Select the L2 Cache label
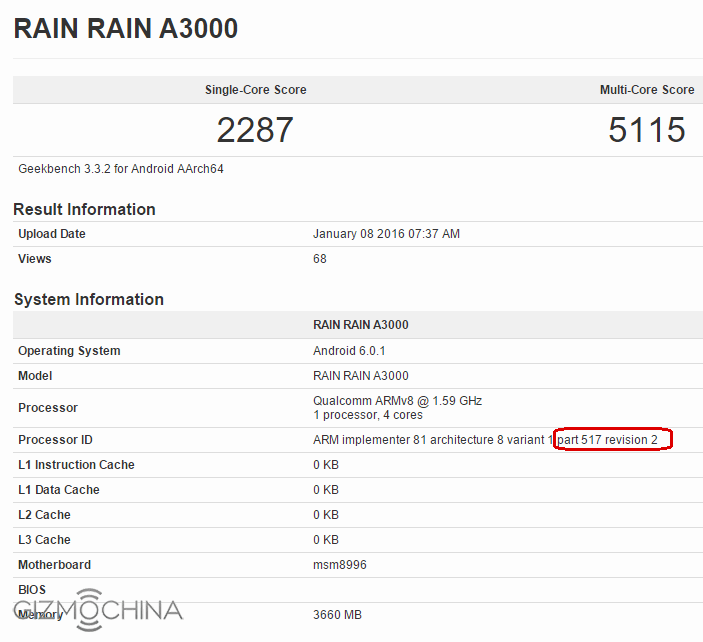 (x=44, y=515)
